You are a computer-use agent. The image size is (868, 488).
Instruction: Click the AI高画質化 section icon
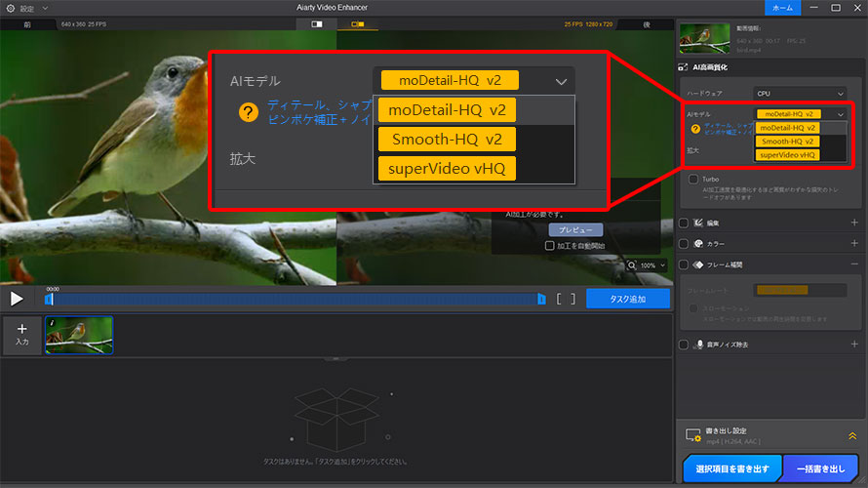(x=683, y=67)
